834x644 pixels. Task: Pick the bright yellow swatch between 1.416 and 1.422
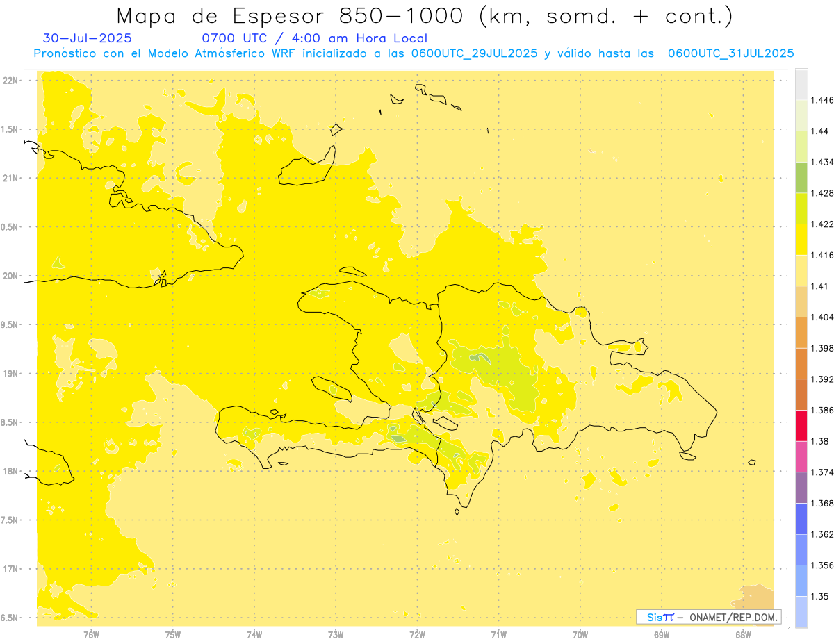801,240
